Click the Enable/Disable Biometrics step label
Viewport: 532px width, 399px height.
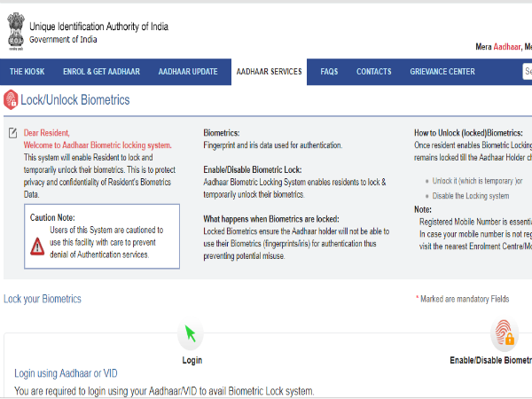(490, 360)
